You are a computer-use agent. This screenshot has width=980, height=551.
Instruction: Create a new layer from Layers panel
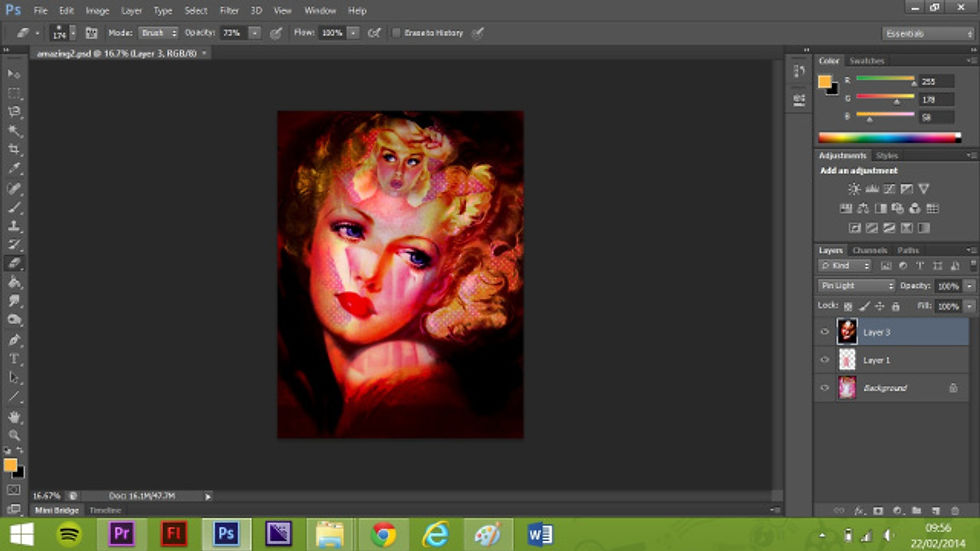click(936, 510)
